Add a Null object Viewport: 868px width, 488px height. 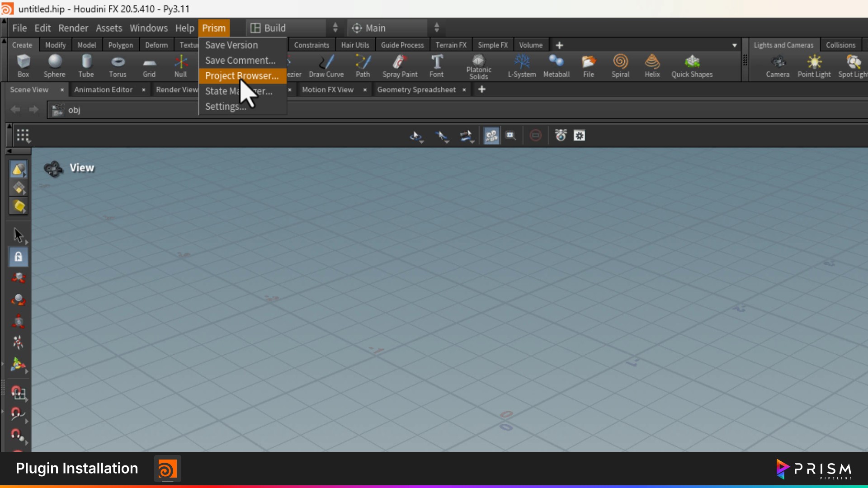pyautogui.click(x=180, y=66)
